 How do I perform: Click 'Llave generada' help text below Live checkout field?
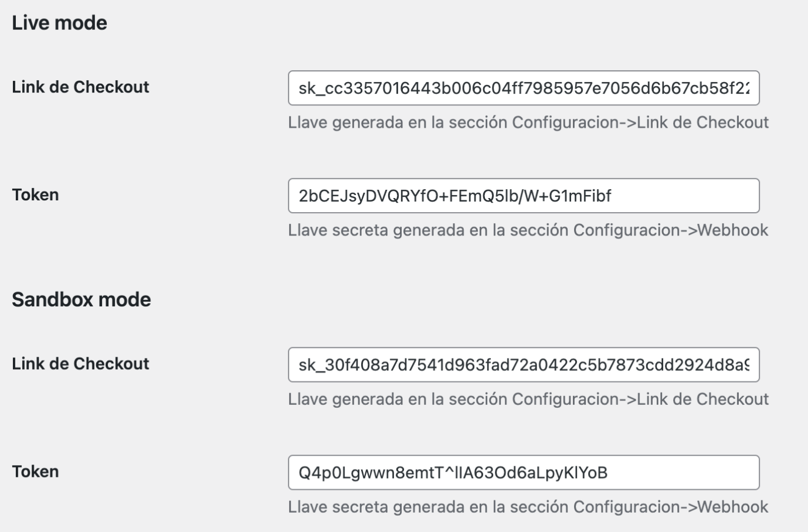(x=399, y=122)
